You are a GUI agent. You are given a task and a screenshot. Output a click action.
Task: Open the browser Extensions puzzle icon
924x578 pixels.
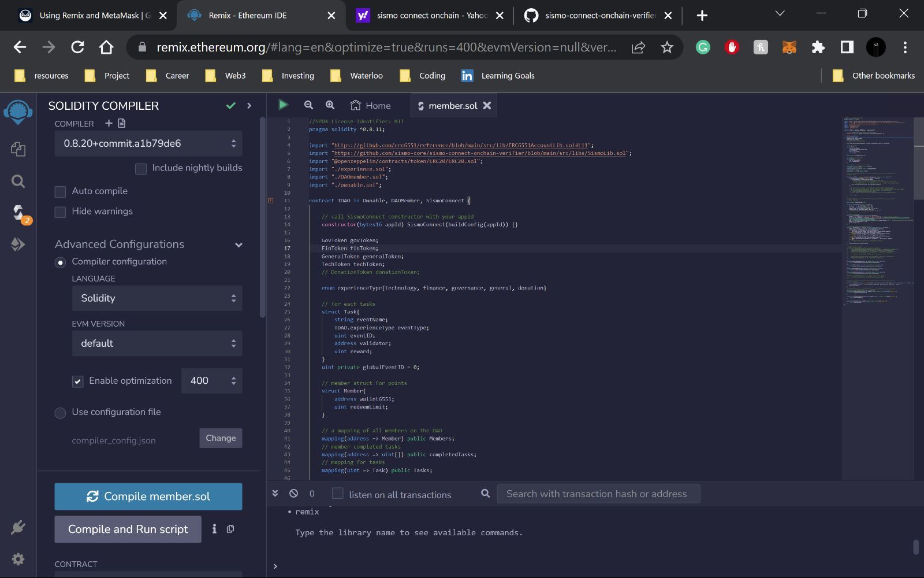(818, 47)
